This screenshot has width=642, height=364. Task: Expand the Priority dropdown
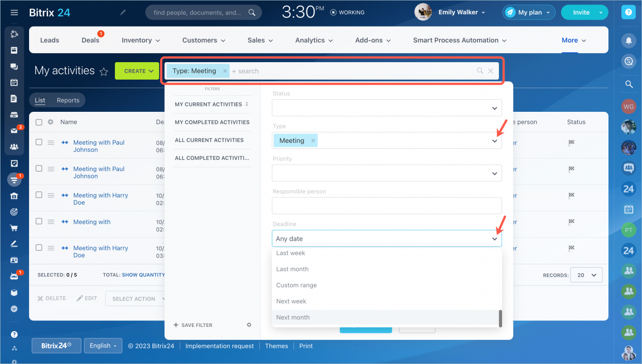[x=495, y=173]
